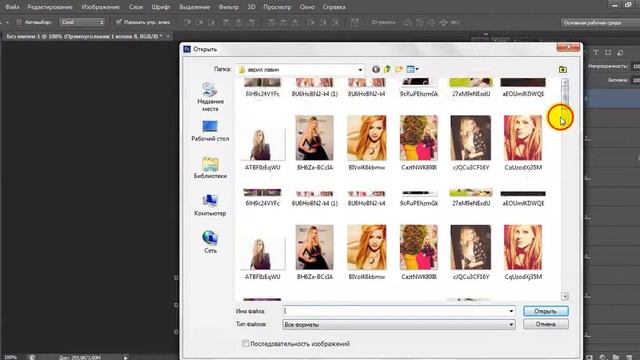Expand the Имя файла dropdown arrow
Viewport: 640px width, 360px height.
tap(511, 311)
